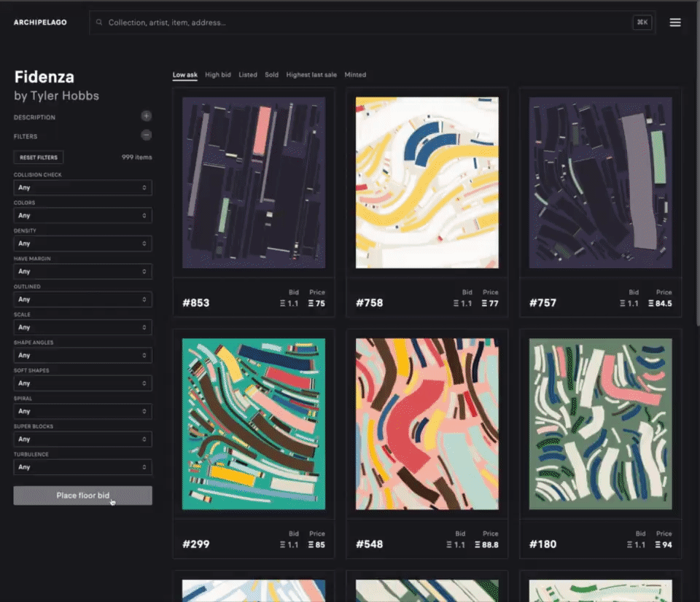Sort by Highest last sale
This screenshot has width=700, height=602.
[x=311, y=74]
